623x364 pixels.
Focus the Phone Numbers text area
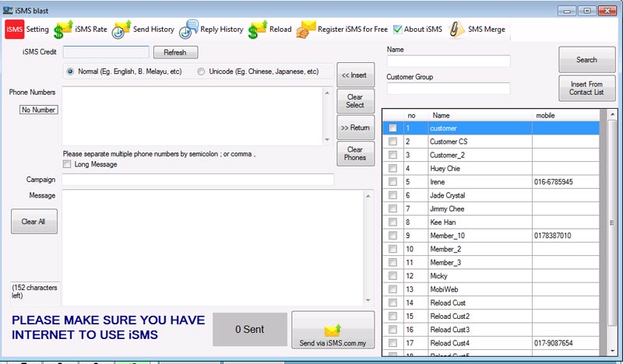[192, 116]
